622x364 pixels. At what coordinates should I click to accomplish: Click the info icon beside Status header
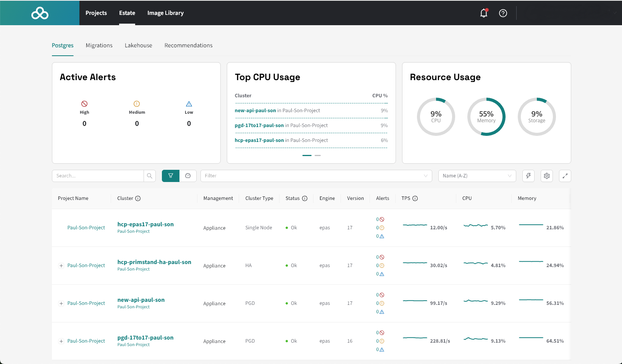(x=305, y=198)
